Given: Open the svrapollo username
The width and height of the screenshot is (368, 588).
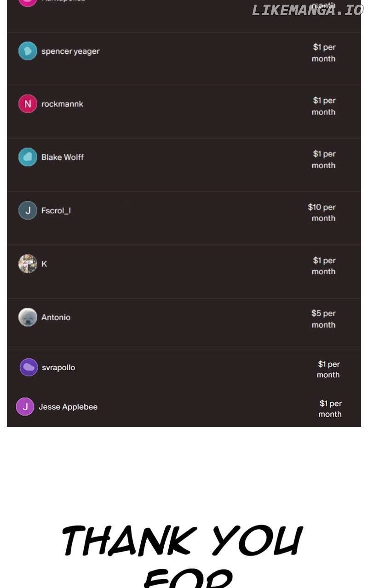Looking at the screenshot, I should click(x=58, y=367).
